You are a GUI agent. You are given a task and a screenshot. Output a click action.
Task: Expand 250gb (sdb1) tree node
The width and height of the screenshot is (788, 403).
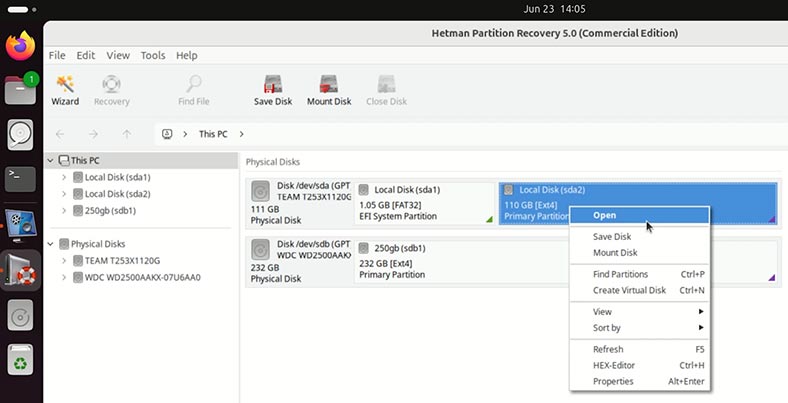[x=64, y=211]
